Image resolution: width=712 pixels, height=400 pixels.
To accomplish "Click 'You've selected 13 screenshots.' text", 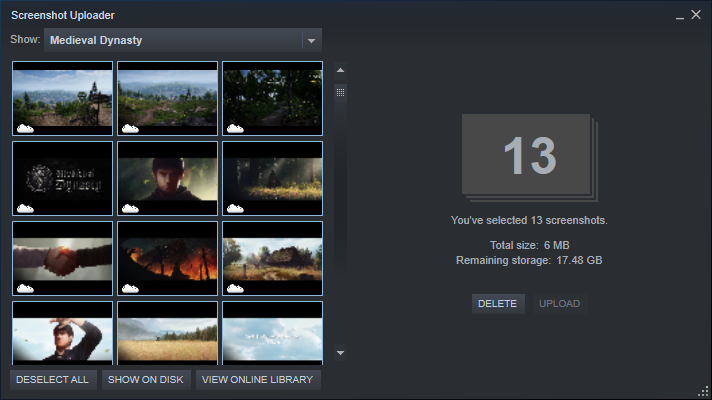I will point(529,220).
